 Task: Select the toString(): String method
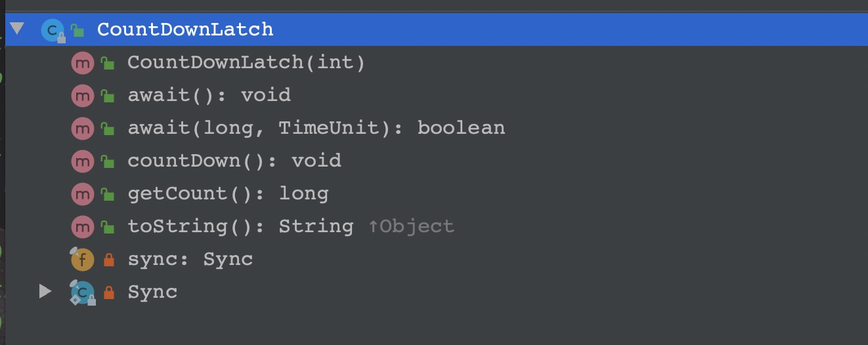click(x=291, y=227)
